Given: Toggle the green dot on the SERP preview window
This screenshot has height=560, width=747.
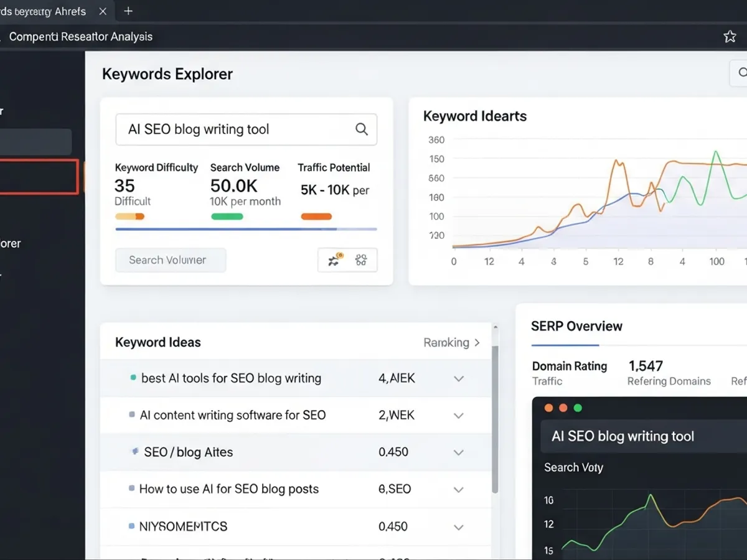Looking at the screenshot, I should 577,408.
